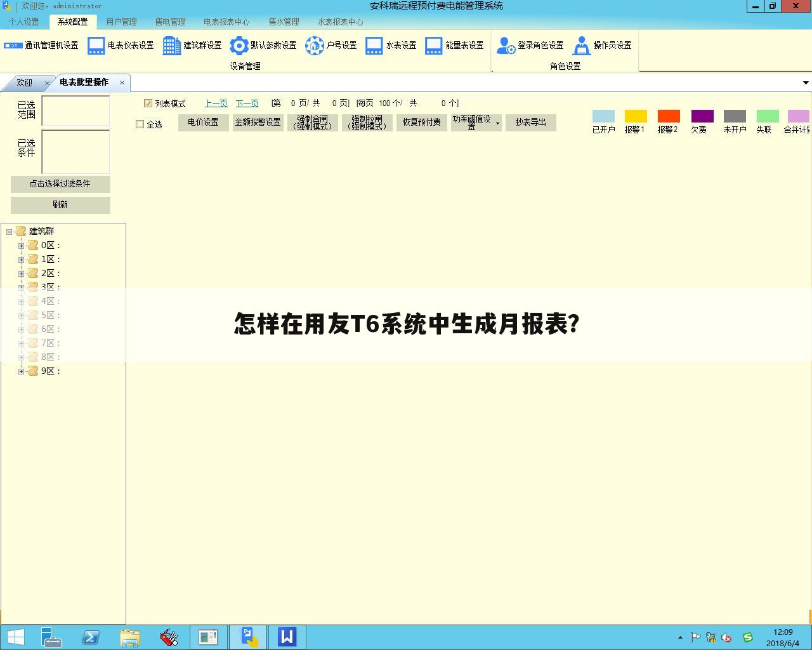Click the 刷新 button

pos(60,205)
